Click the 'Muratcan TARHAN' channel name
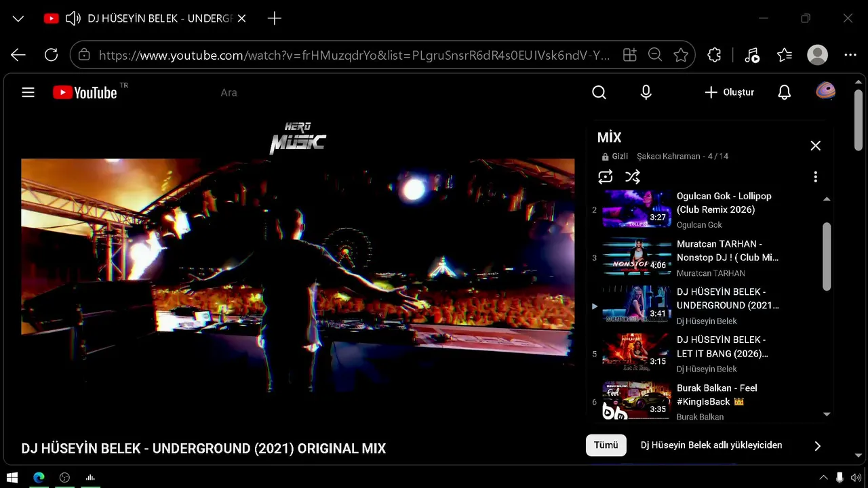Screen dimensions: 868x488 [711, 273]
